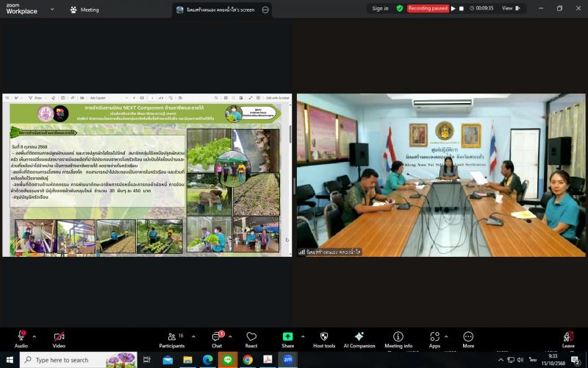588x368 pixels.
Task: Open File Explorer from taskbar
Action: coord(187,360)
